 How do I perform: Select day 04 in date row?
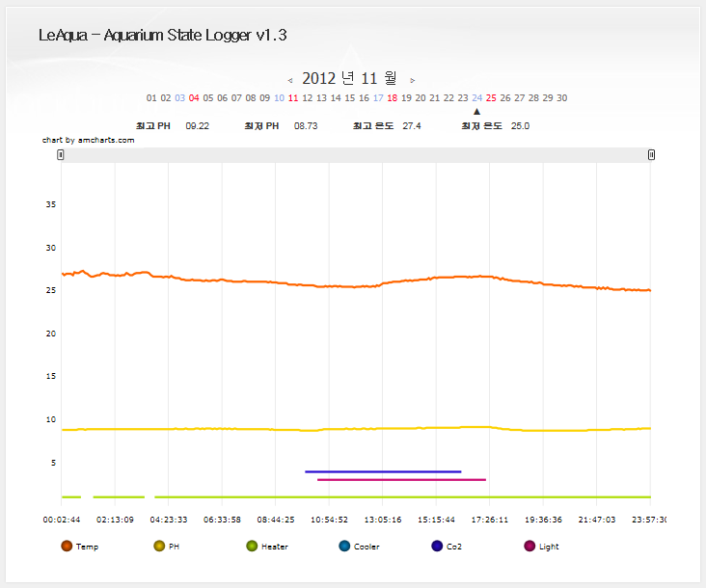pos(194,98)
